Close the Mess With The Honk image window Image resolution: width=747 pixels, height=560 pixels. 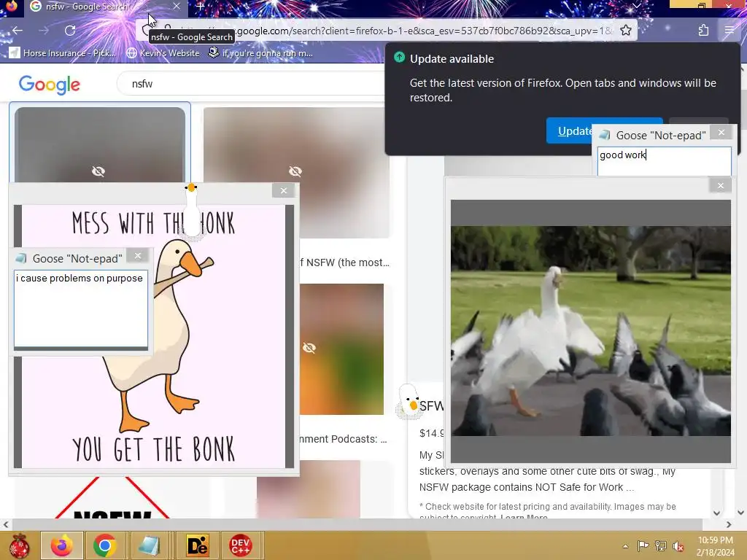point(284,190)
